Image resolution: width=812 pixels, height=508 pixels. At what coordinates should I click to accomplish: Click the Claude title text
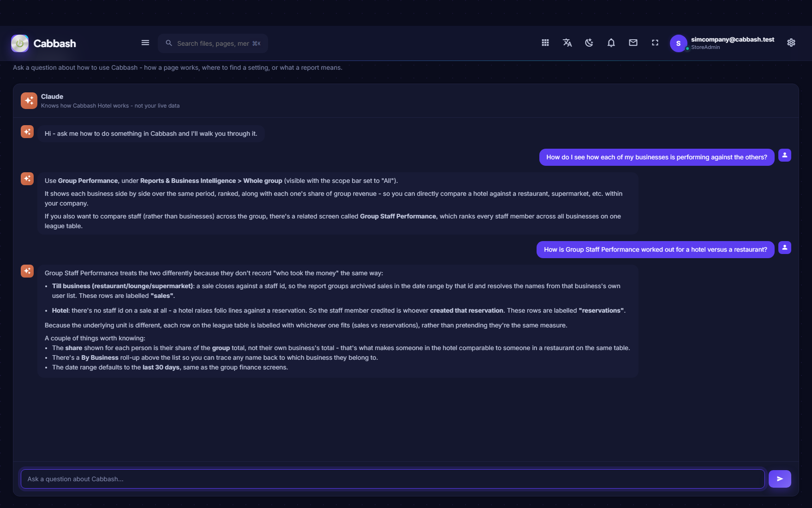coord(52,97)
